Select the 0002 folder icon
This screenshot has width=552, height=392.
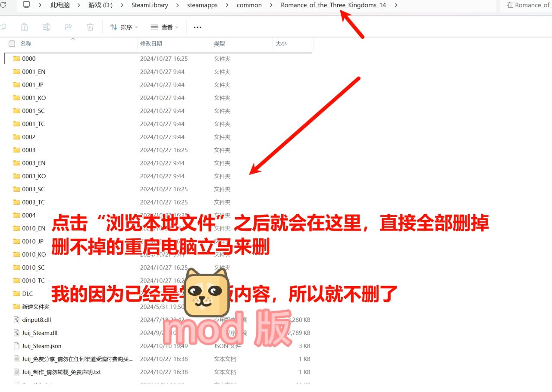coord(16,137)
